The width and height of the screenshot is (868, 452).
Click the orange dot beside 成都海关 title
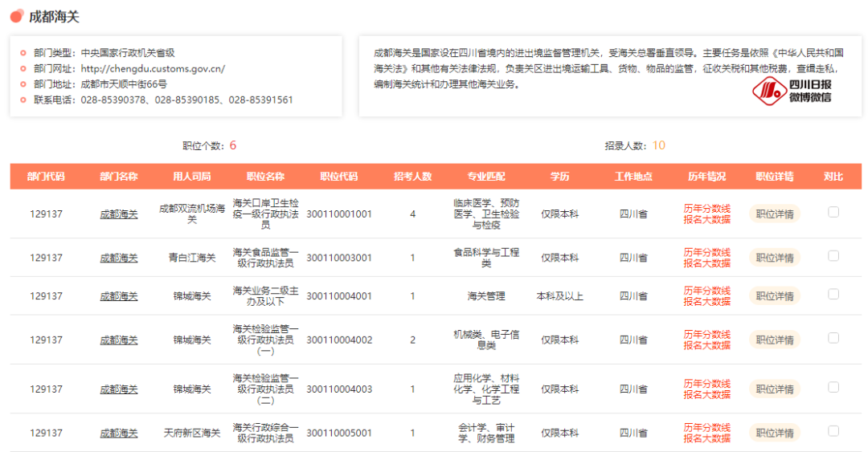(x=16, y=17)
